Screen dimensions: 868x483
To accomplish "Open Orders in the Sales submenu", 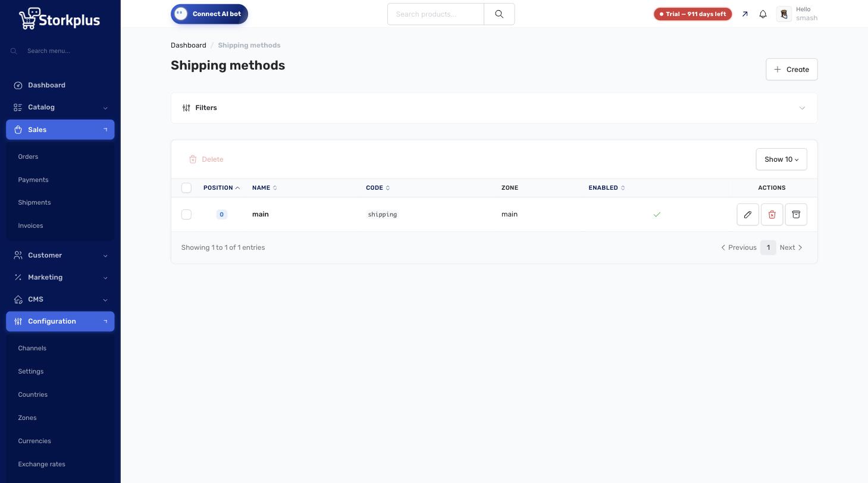I will click(x=28, y=156).
